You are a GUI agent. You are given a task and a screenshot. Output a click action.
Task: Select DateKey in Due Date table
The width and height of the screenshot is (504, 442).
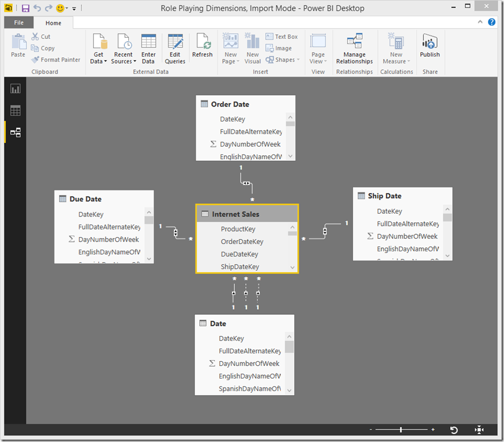pos(91,214)
